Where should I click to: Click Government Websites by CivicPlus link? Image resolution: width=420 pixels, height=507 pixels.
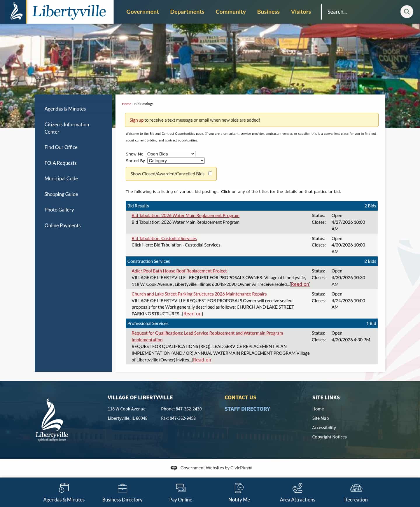point(216,468)
